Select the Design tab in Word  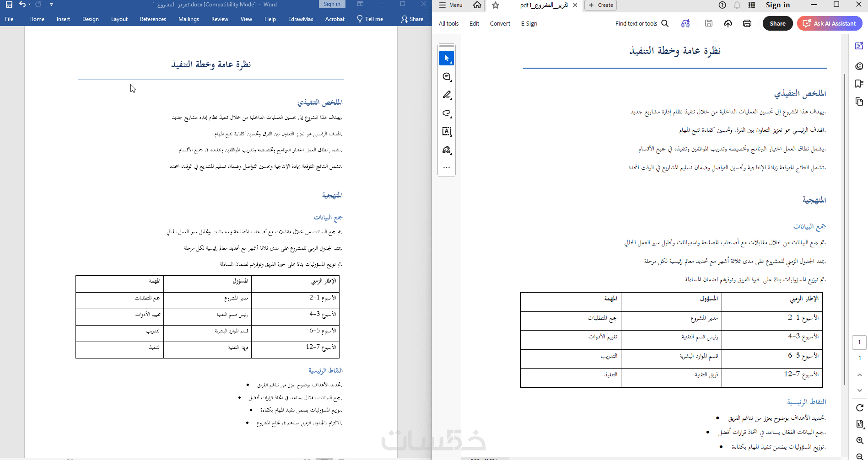pos(91,19)
